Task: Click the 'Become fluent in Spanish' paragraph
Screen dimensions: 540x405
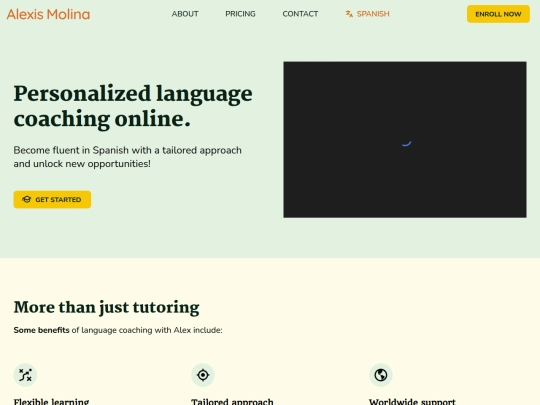Action: 127,157
